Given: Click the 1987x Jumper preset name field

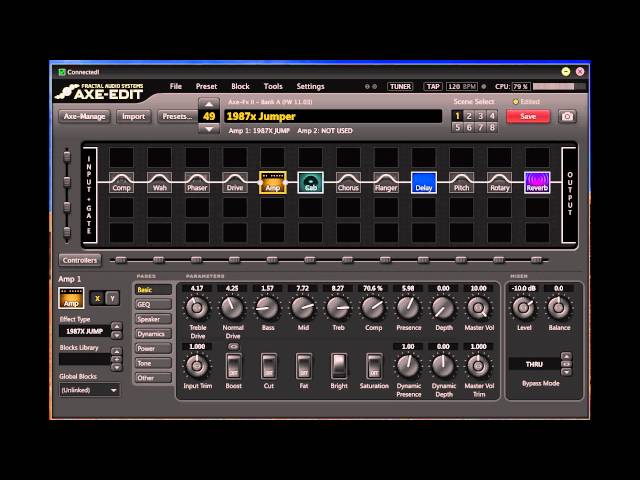Looking at the screenshot, I should (333, 116).
